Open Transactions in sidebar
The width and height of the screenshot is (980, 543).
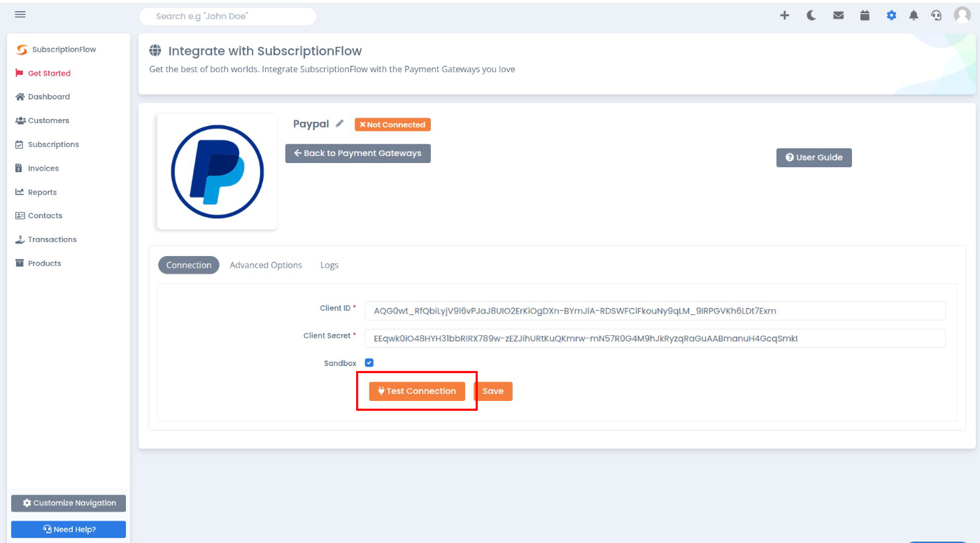pos(46,240)
